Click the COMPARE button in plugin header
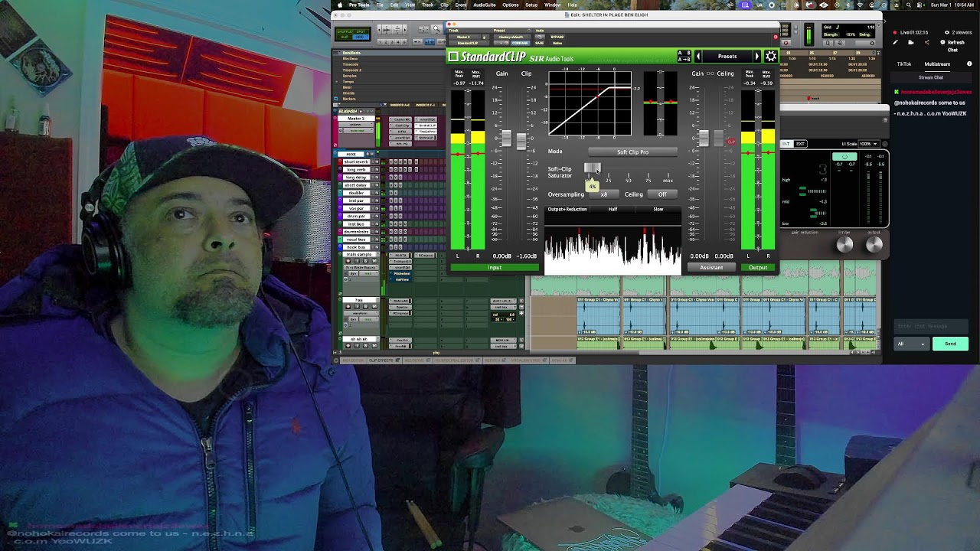980x551 pixels. [x=521, y=43]
